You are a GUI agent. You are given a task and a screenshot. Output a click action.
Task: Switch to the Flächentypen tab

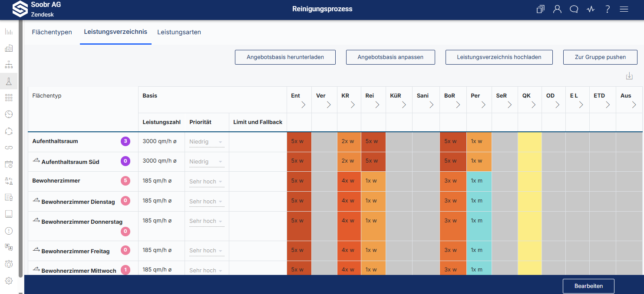(52, 32)
